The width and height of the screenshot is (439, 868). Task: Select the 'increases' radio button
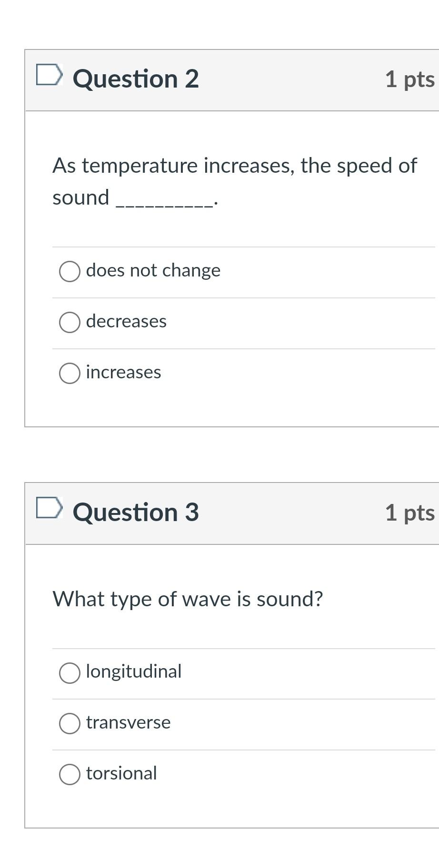70,374
